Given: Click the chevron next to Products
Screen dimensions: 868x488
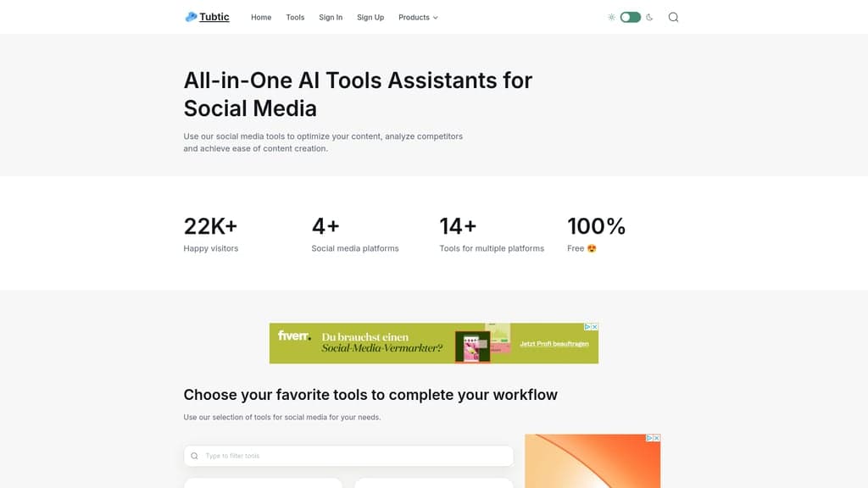Looking at the screenshot, I should point(436,18).
